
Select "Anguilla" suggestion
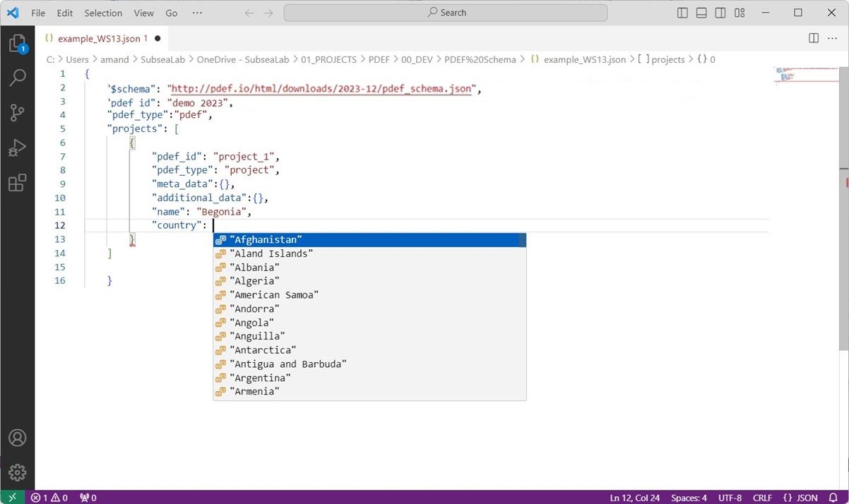pyautogui.click(x=369, y=336)
